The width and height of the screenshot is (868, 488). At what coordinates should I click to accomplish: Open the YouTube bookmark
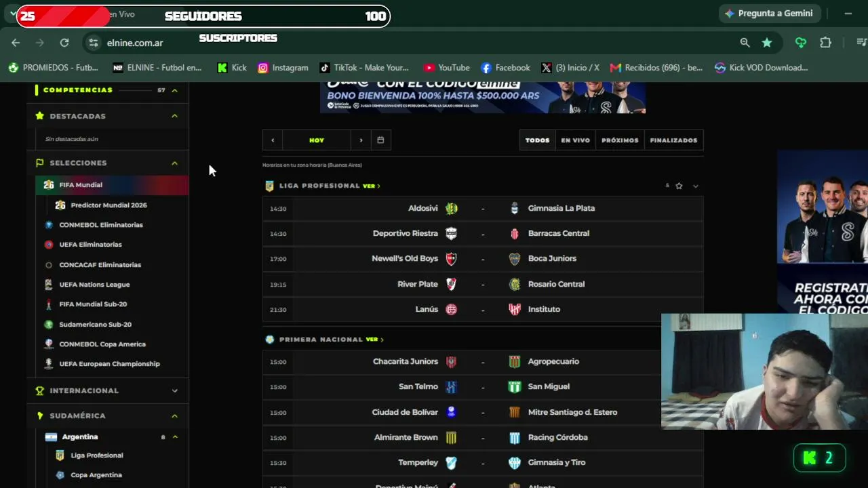click(x=446, y=68)
